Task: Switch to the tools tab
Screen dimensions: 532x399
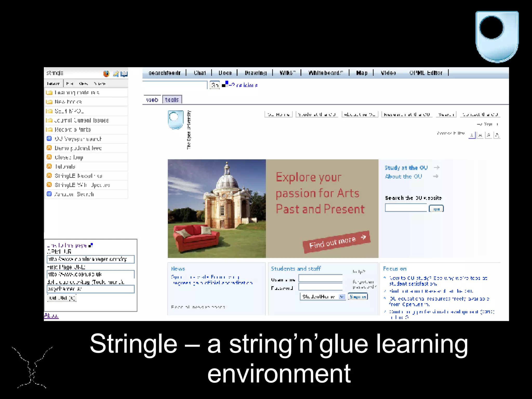Action: [x=172, y=100]
